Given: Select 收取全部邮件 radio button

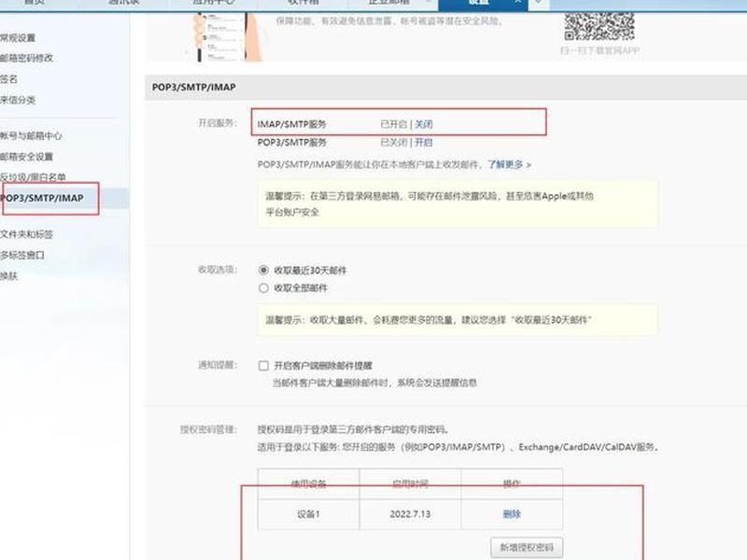Looking at the screenshot, I should (x=263, y=288).
